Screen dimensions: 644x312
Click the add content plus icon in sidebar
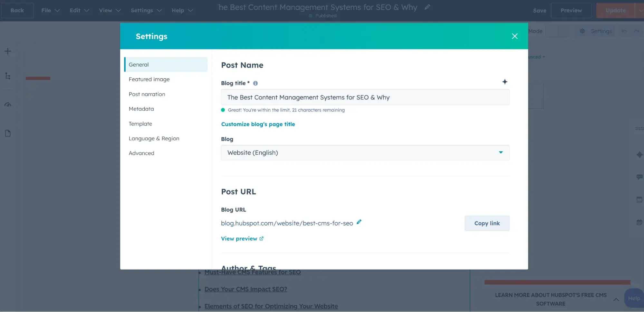[x=7, y=51]
